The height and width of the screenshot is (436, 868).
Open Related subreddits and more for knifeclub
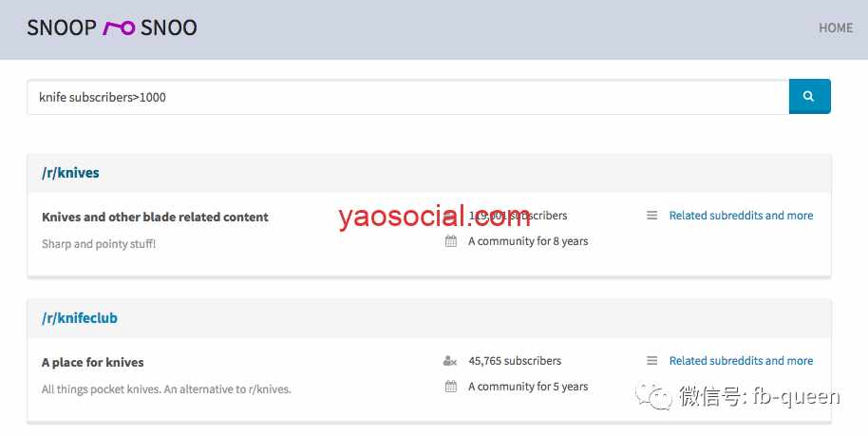741,361
